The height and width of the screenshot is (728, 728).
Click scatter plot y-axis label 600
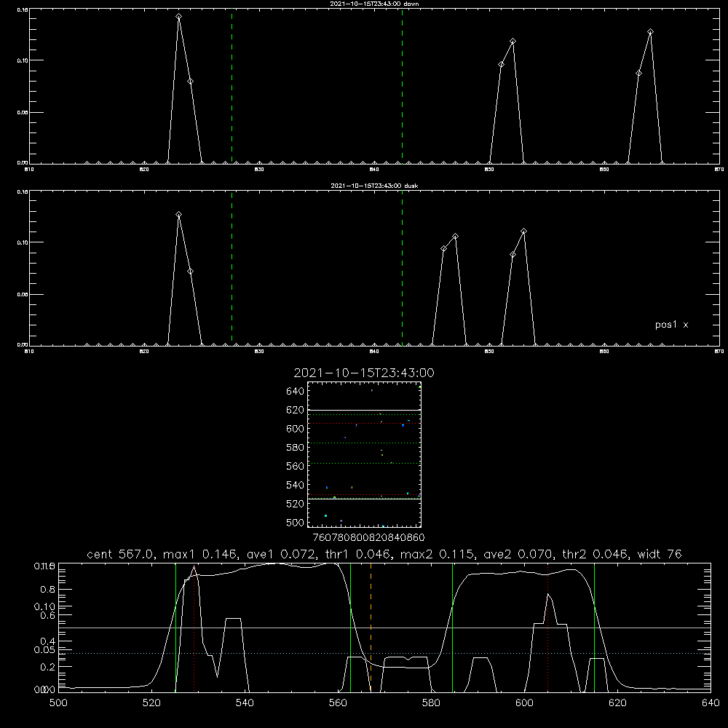(x=296, y=429)
